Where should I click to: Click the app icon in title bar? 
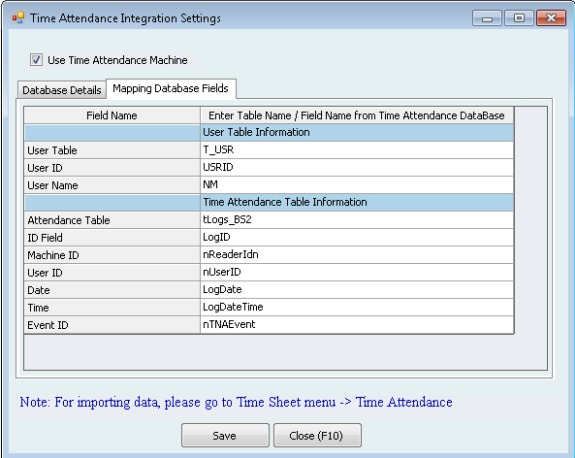click(18, 18)
